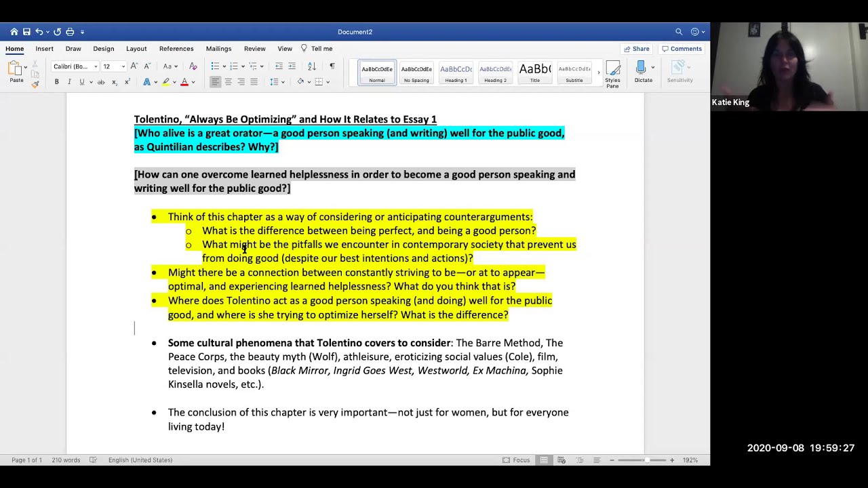
Task: Toggle superscript formatting
Action: pyautogui.click(x=127, y=82)
